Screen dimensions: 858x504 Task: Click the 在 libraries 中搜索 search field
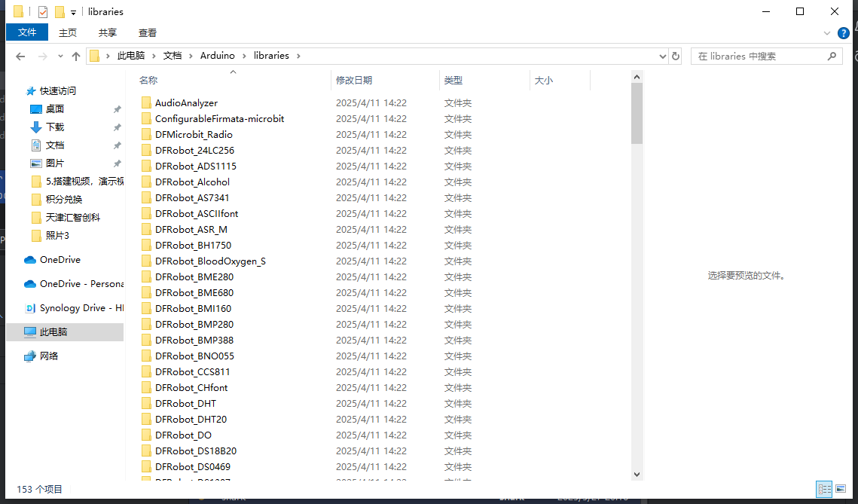757,57
